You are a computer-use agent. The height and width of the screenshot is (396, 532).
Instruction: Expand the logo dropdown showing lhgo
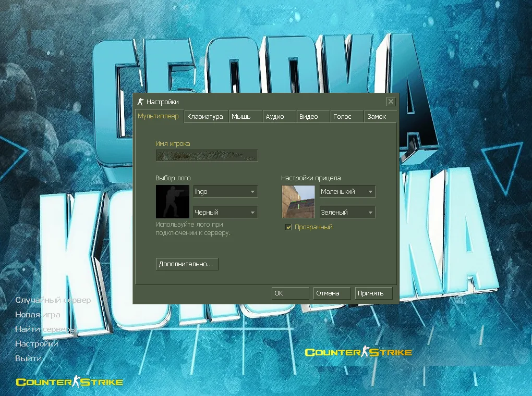tap(226, 192)
